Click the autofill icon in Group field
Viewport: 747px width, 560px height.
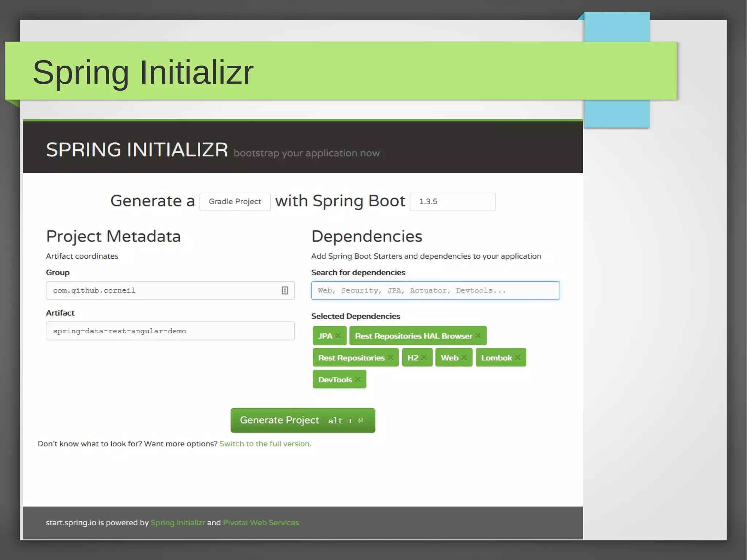click(x=285, y=290)
